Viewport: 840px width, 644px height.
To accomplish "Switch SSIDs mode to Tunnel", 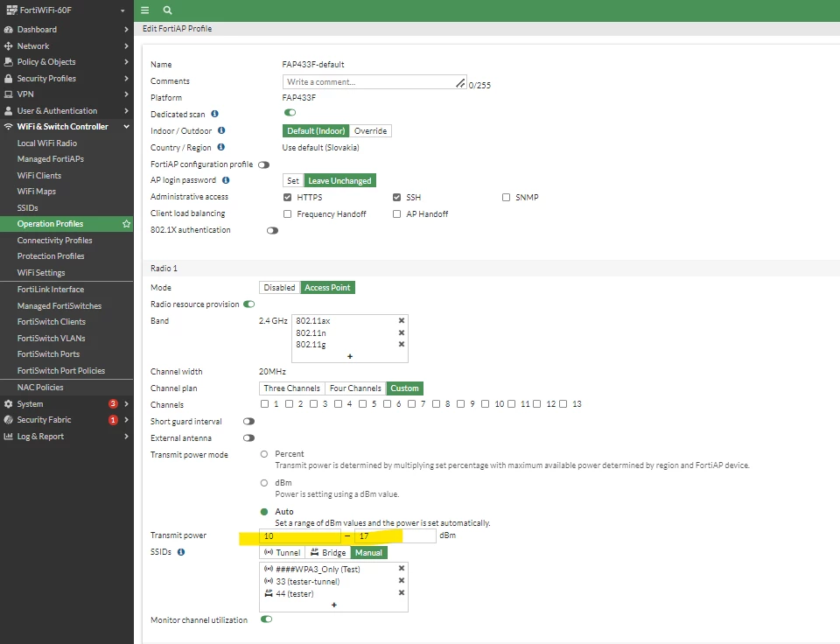I will point(282,552).
